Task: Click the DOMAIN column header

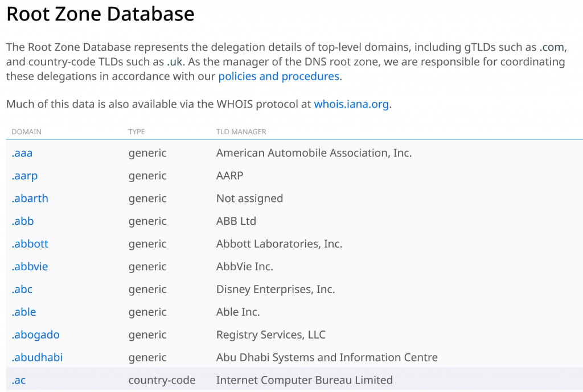Action: point(26,131)
